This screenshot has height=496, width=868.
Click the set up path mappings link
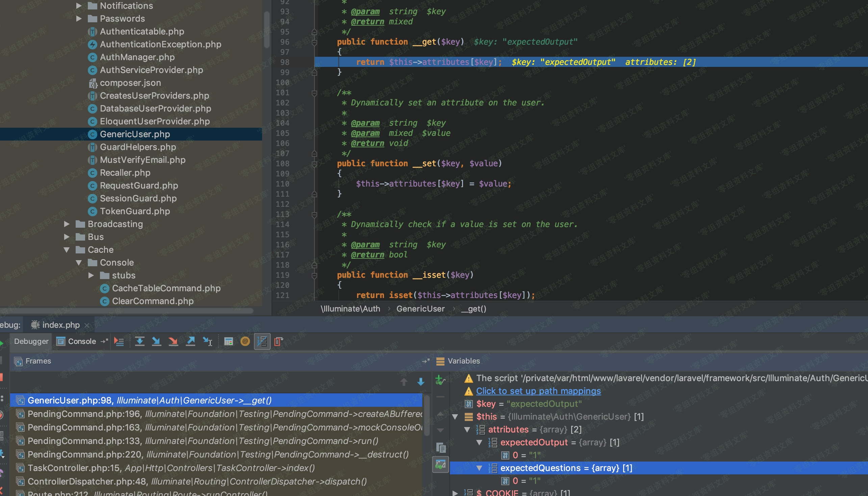(538, 391)
